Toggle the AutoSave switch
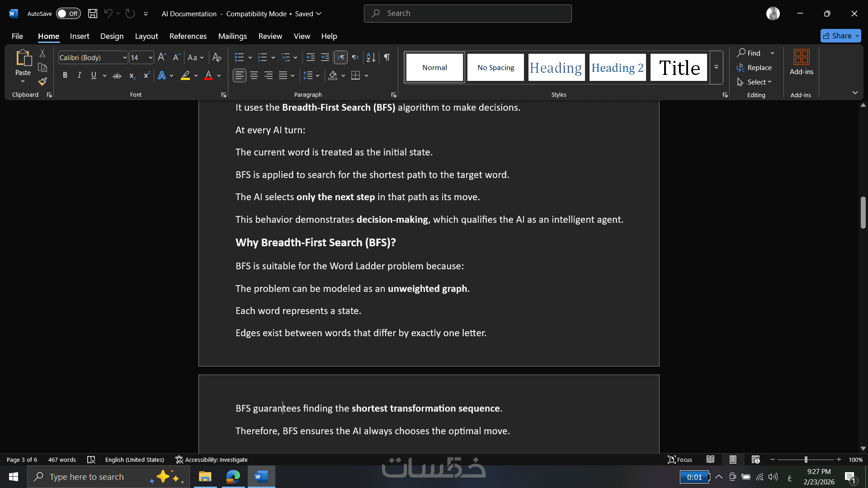This screenshot has width=868, height=488. (x=68, y=14)
